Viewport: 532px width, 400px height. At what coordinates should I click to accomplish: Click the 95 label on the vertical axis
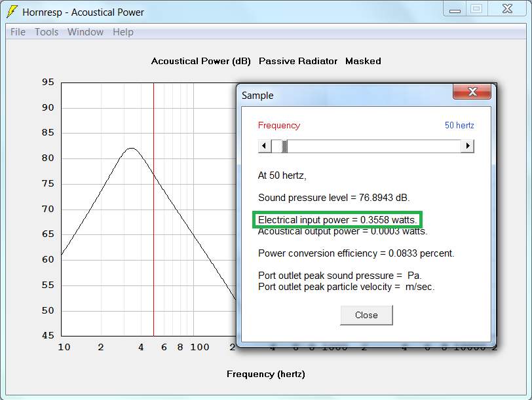[48, 82]
